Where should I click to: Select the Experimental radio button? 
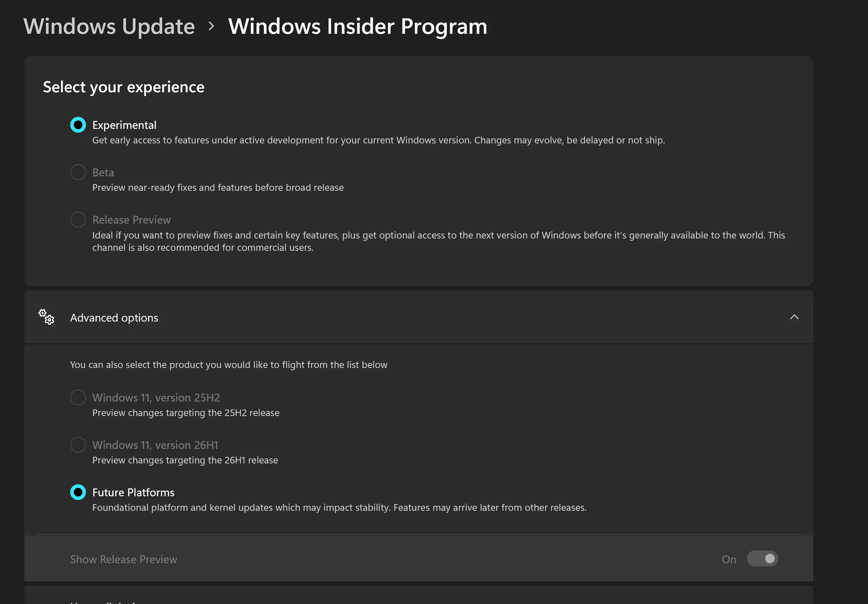pyautogui.click(x=78, y=125)
